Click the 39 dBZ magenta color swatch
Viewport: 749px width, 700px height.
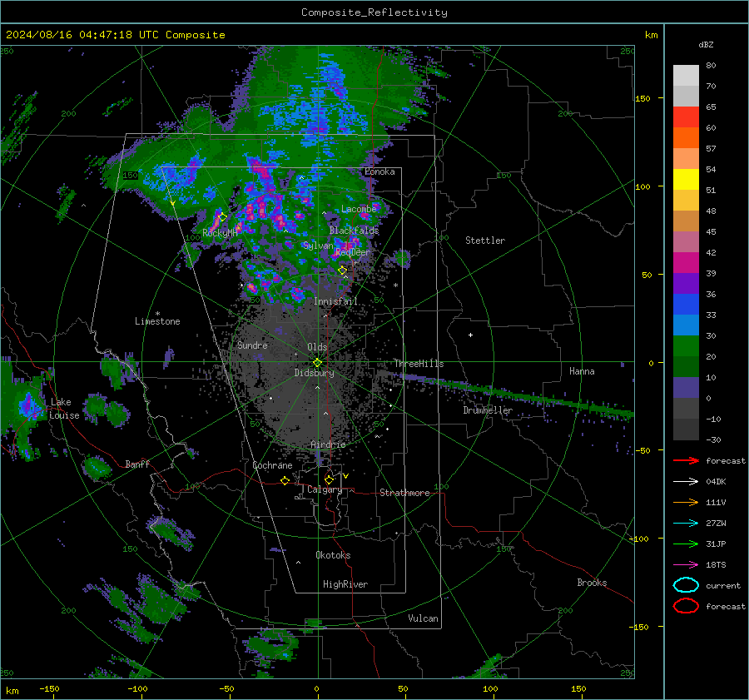coord(686,262)
